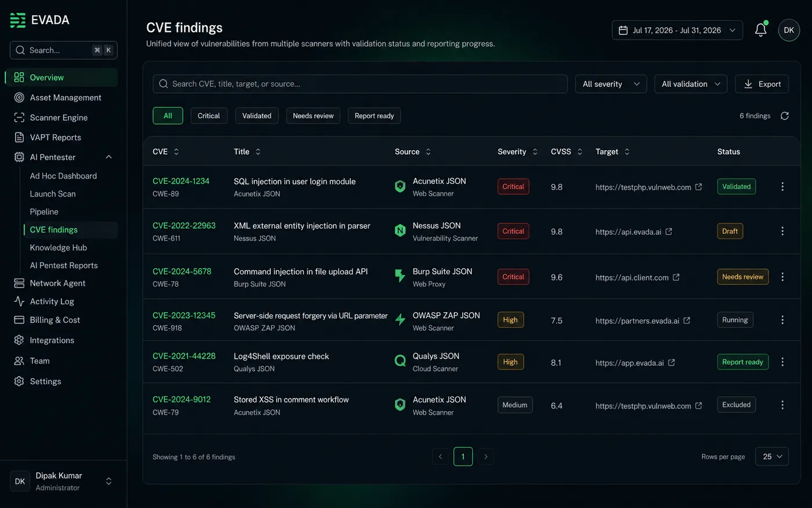The image size is (812, 508).
Task: Go to next page of findings
Action: (x=485, y=456)
